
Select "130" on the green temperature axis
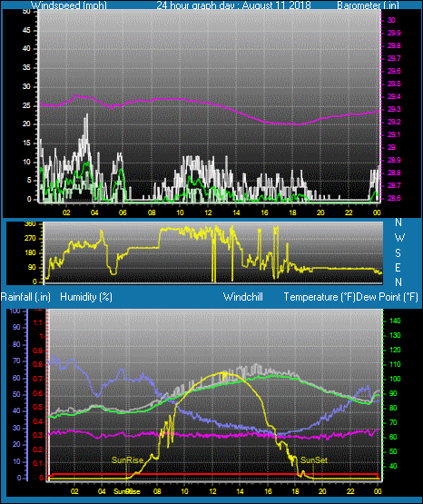[x=395, y=335]
